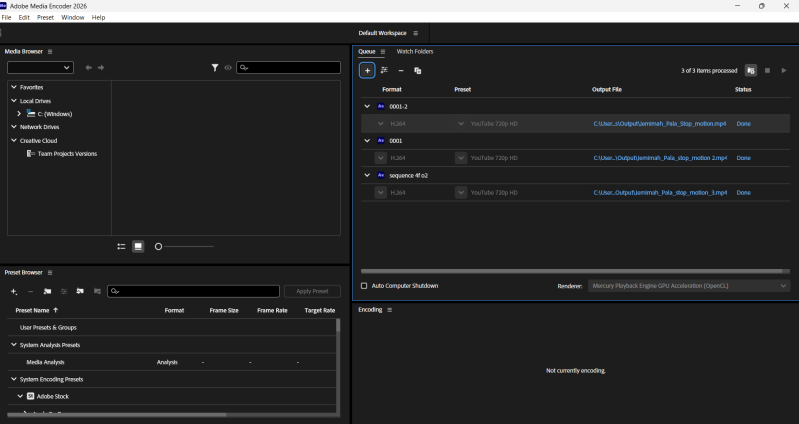Viewport: 799px width, 424px height.
Task: Open preset dropdown for sequence 4f o2
Action: point(461,193)
